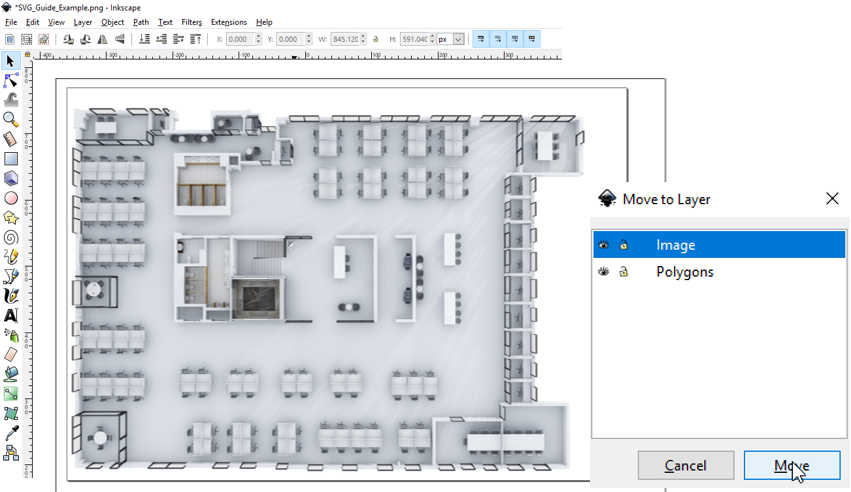Select the 3D box tool

[11, 178]
